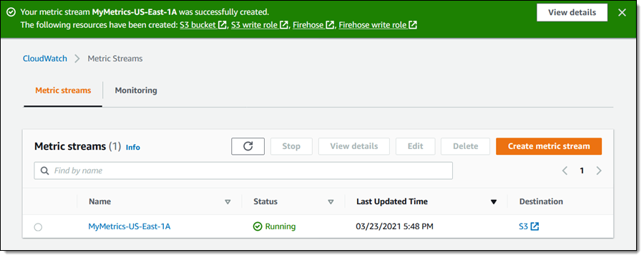Open the Name column sort arrow
Image resolution: width=644 pixels, height=258 pixels.
click(x=228, y=202)
